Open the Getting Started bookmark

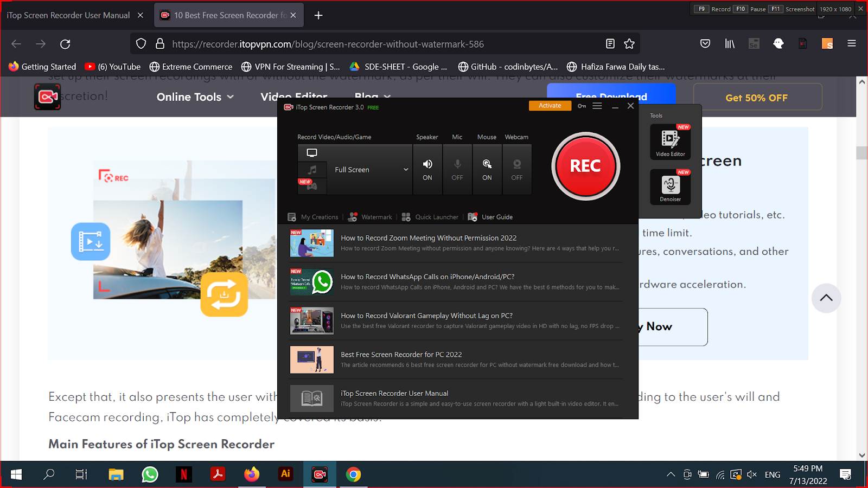coord(42,67)
